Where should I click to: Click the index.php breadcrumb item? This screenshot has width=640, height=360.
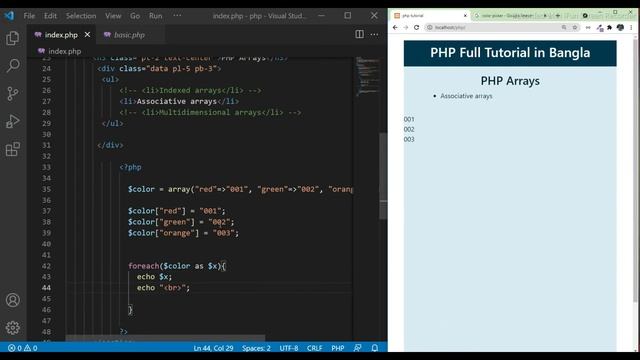60,51
